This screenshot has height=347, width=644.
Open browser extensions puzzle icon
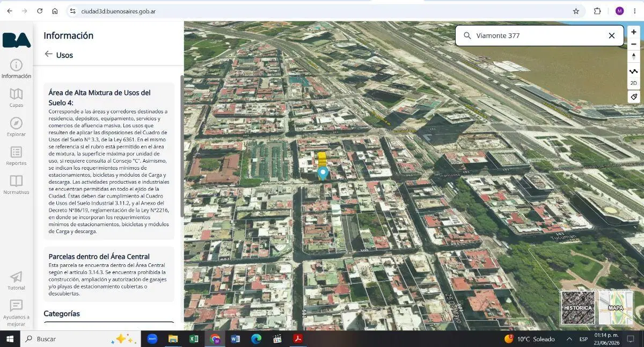pos(597,11)
